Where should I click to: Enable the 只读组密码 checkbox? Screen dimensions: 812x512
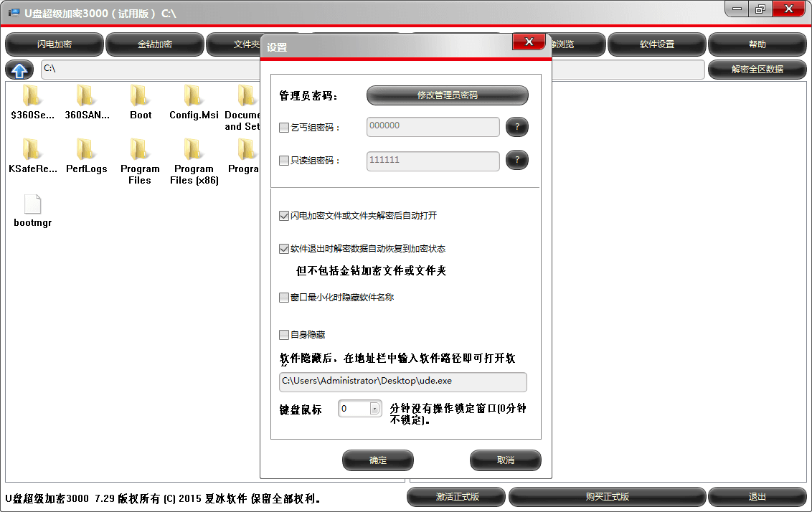pyautogui.click(x=284, y=161)
